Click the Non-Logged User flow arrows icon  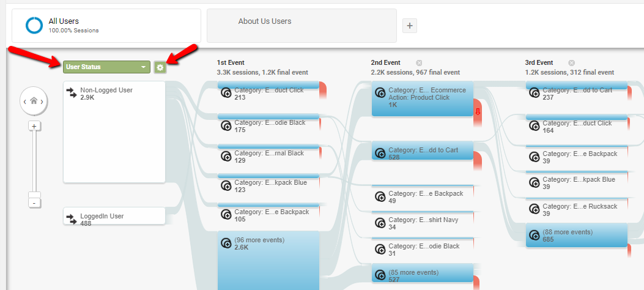(72, 93)
